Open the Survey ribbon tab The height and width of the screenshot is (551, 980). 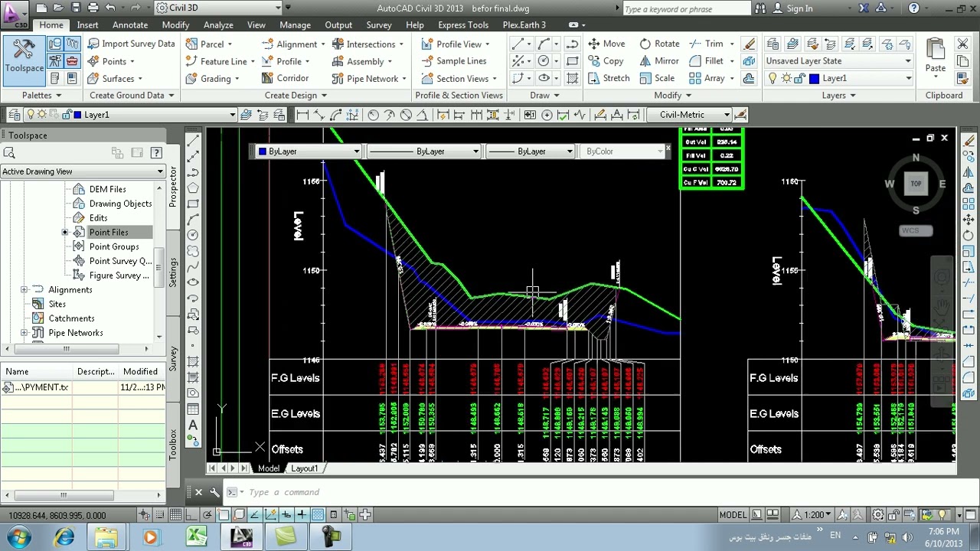click(379, 25)
